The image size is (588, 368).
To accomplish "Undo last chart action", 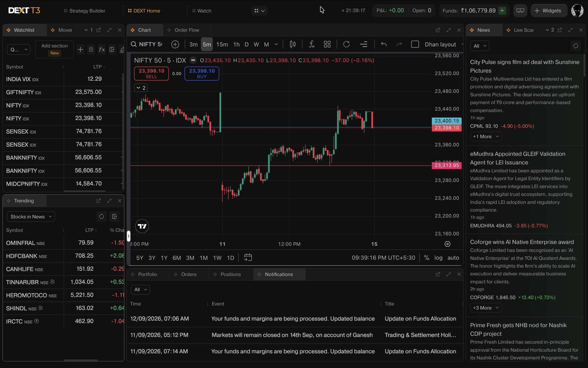I will click(x=384, y=44).
